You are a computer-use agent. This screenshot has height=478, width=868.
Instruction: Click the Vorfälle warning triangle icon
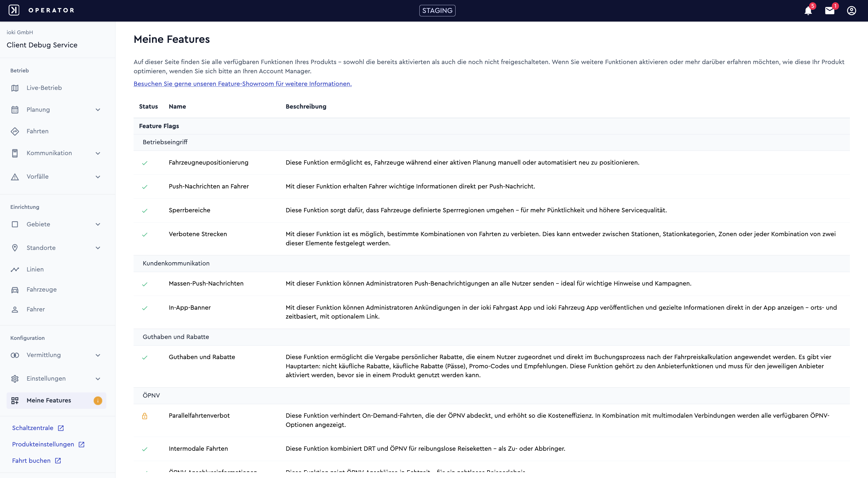coord(15,177)
